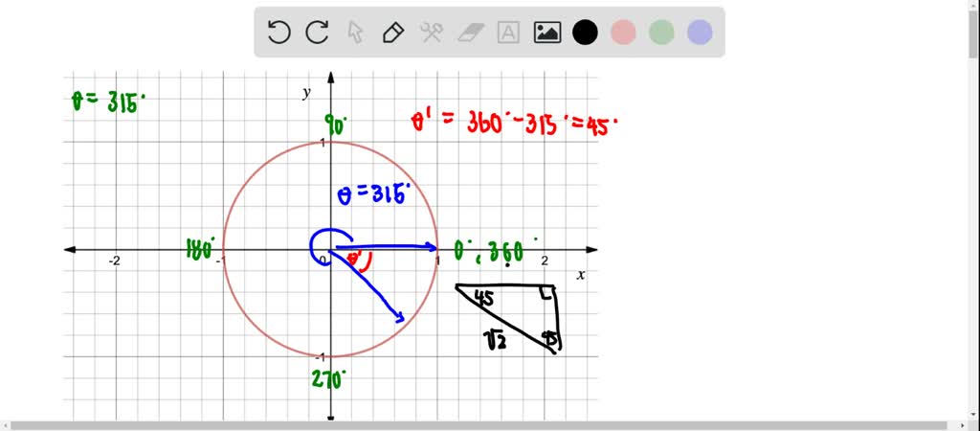Screen dimensions: 980x431
Task: Click the red equation 360°-315°=45°
Action: point(542,123)
